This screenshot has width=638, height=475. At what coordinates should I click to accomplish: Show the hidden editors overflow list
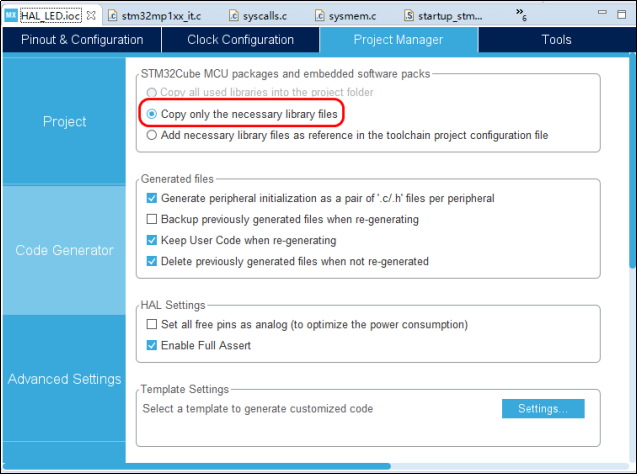click(x=521, y=14)
